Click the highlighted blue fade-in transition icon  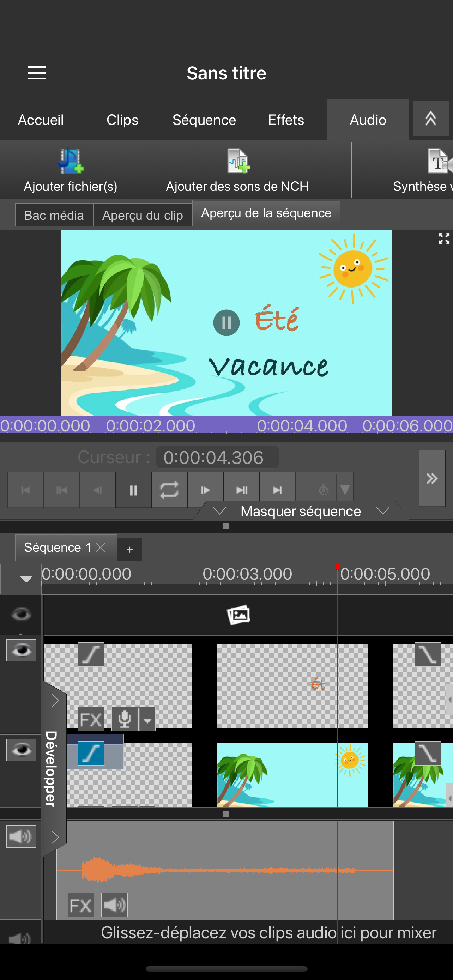(91, 753)
